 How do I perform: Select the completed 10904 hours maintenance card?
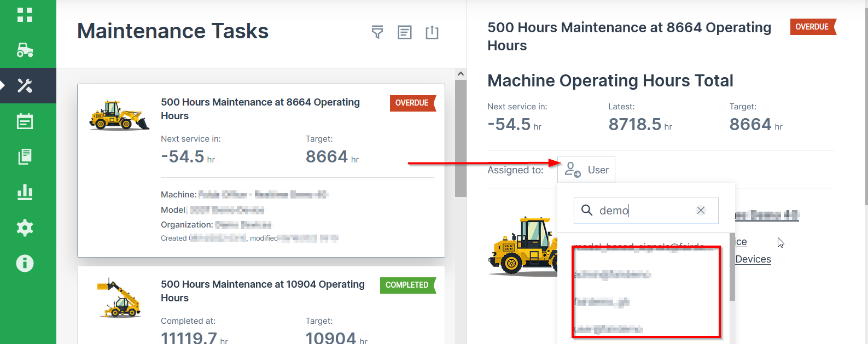(x=261, y=306)
